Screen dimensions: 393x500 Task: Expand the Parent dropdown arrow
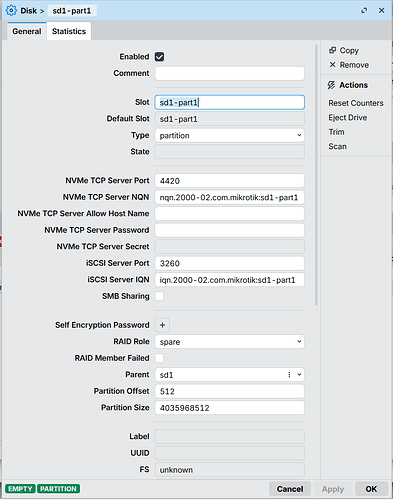pyautogui.click(x=299, y=375)
